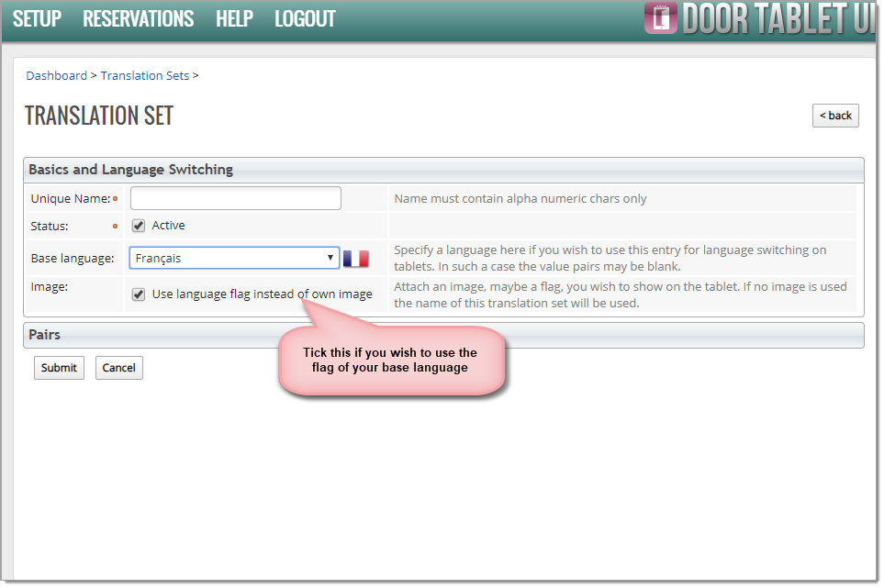Click the orange required marker beside Unique Name

coord(115,199)
